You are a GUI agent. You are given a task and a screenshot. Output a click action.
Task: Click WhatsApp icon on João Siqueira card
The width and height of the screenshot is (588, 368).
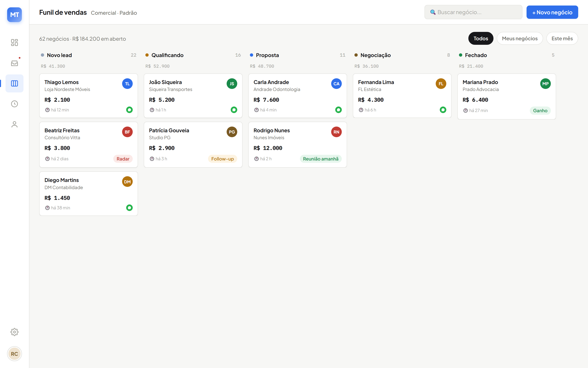click(x=234, y=110)
